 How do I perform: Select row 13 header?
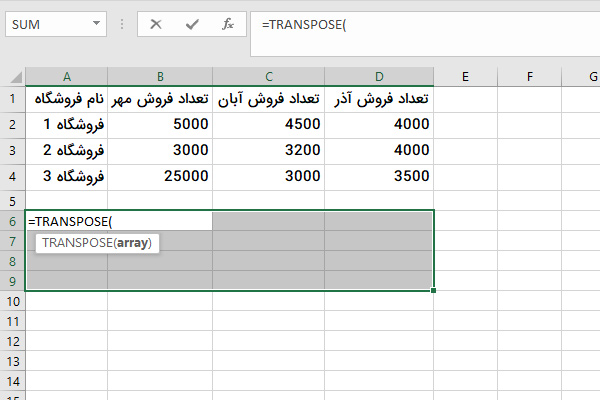coord(13,361)
